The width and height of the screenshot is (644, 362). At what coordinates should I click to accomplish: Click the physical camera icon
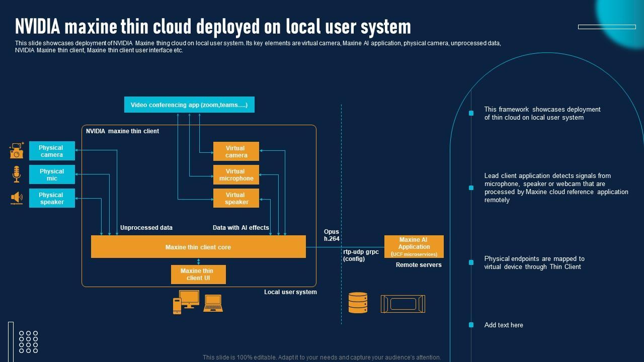pyautogui.click(x=17, y=151)
